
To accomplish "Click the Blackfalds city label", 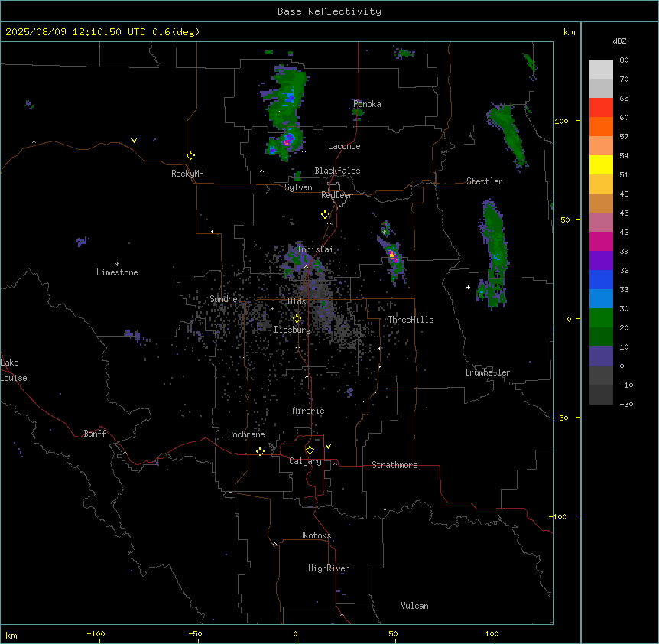I will [337, 171].
